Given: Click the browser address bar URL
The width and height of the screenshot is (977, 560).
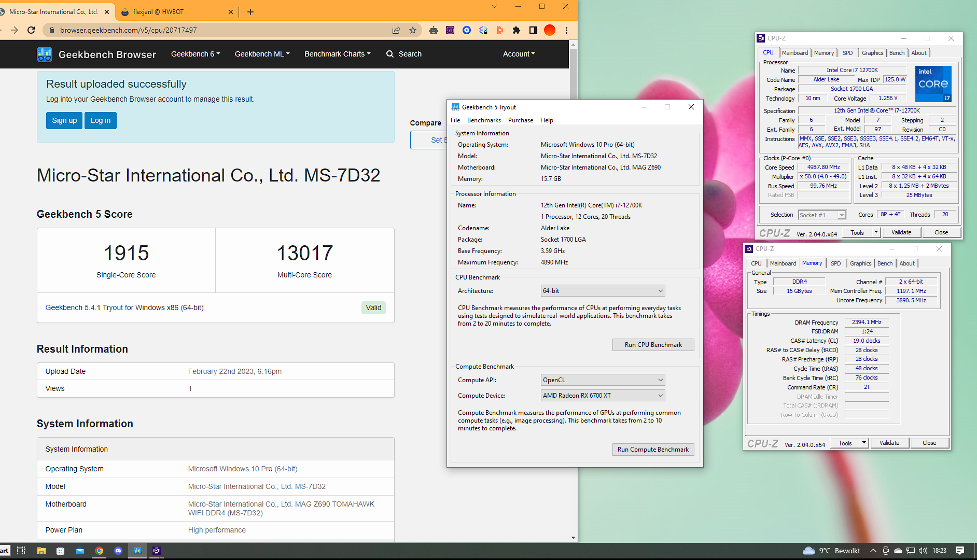Looking at the screenshot, I should click(x=128, y=30).
